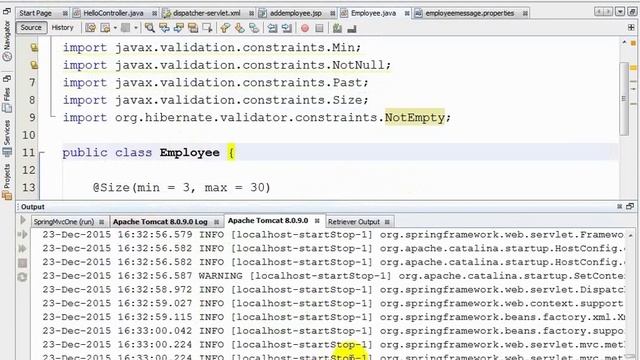
Task: Open the employeemessage.properties tab
Action: coord(470,13)
